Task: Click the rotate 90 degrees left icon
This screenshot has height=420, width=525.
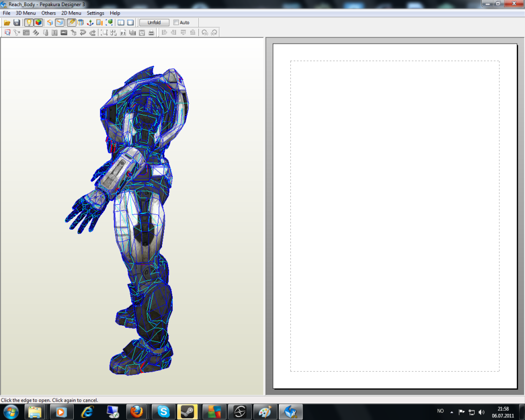Action: click(205, 33)
